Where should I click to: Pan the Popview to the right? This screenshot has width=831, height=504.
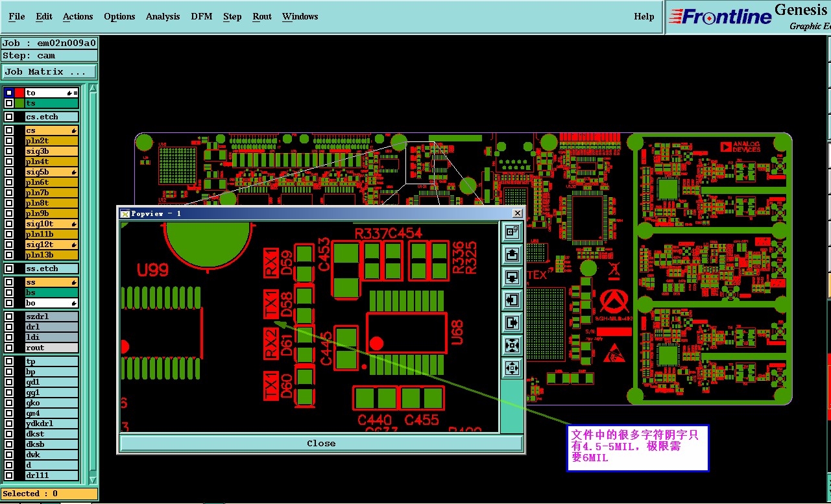tap(512, 323)
